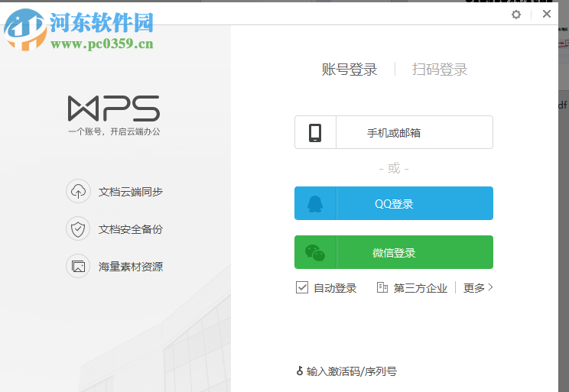Expand 更多 login options
569x392 pixels.
(478, 288)
